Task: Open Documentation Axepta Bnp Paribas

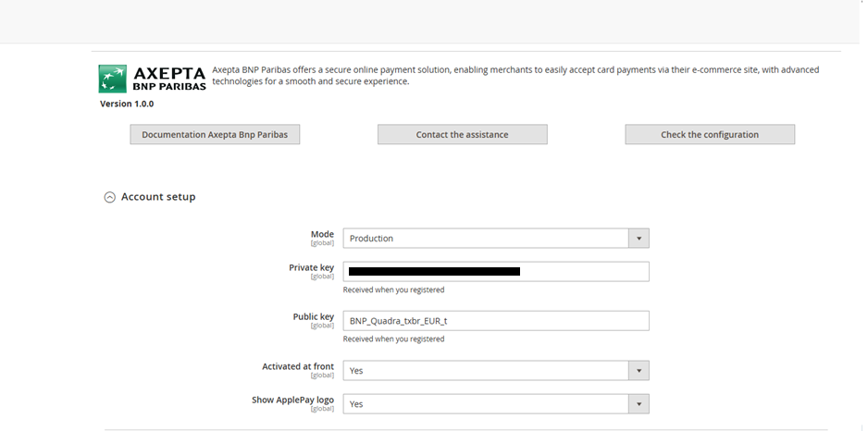Action: tap(215, 135)
